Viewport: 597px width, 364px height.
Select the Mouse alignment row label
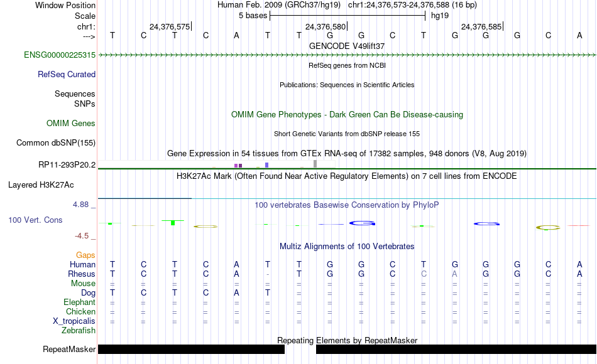point(83,284)
